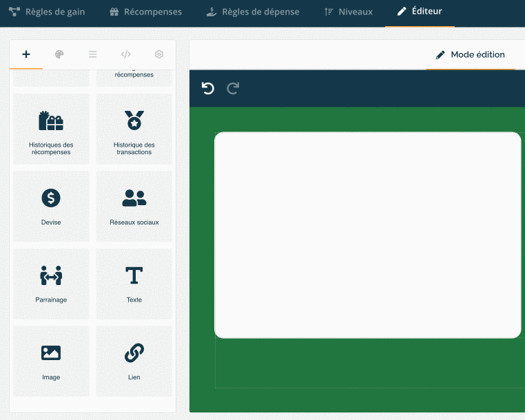This screenshot has width=525, height=420.
Task: Open the Récompenses tab
Action: coord(145,12)
